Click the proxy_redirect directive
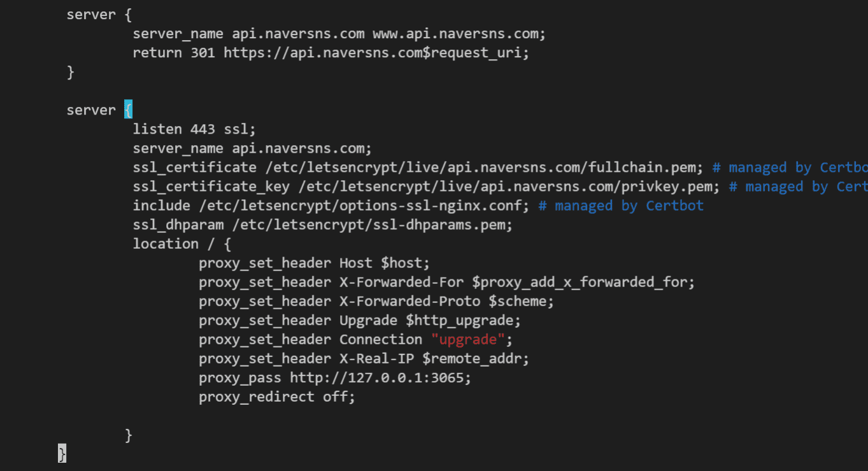Image resolution: width=868 pixels, height=471 pixels. pos(256,397)
